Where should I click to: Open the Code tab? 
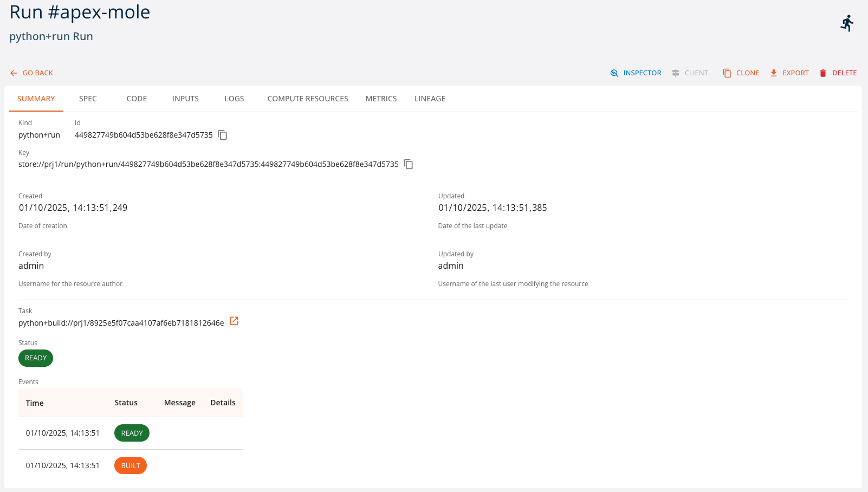point(137,99)
